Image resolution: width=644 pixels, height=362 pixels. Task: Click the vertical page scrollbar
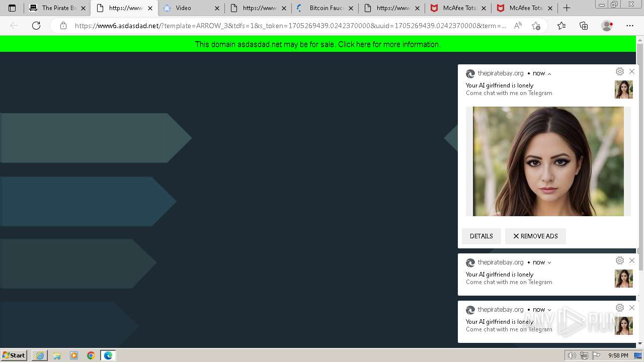click(x=640, y=156)
